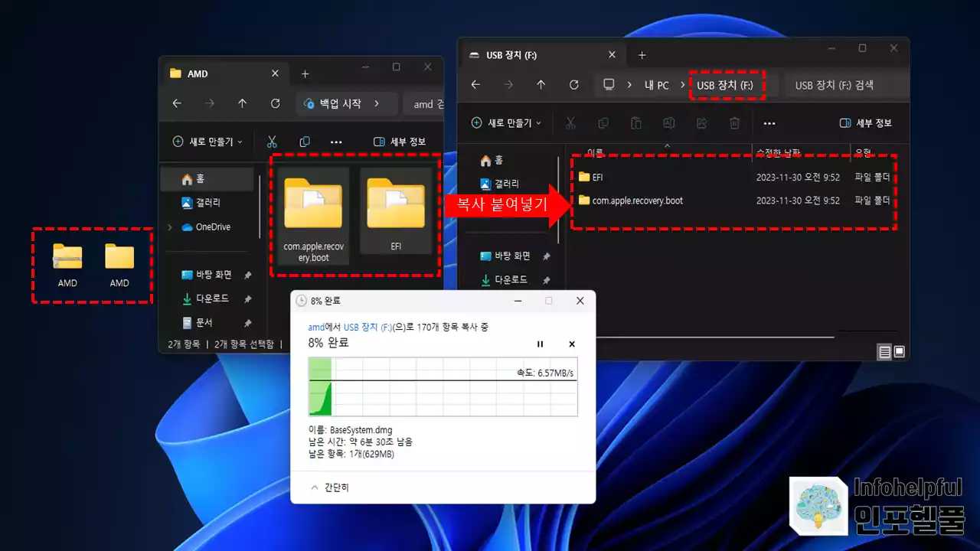Close the USB 장치 (F:) tab
Screen dimensions: 980x551
click(612, 55)
